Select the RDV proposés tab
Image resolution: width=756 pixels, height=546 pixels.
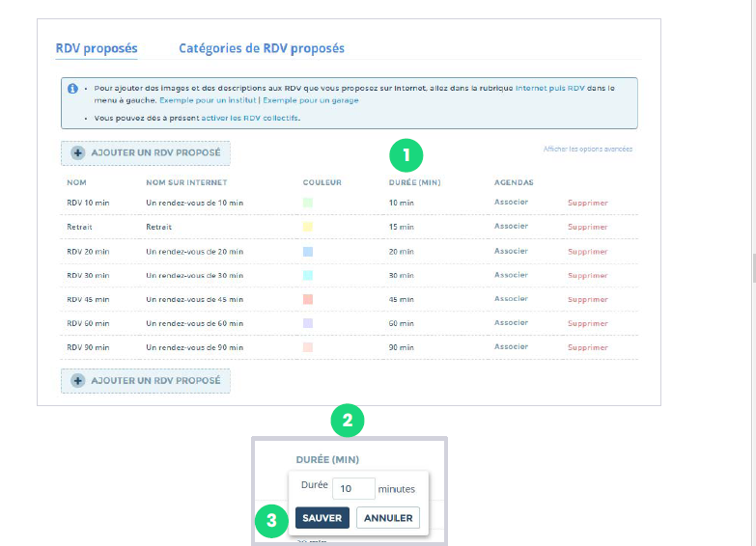coord(97,48)
